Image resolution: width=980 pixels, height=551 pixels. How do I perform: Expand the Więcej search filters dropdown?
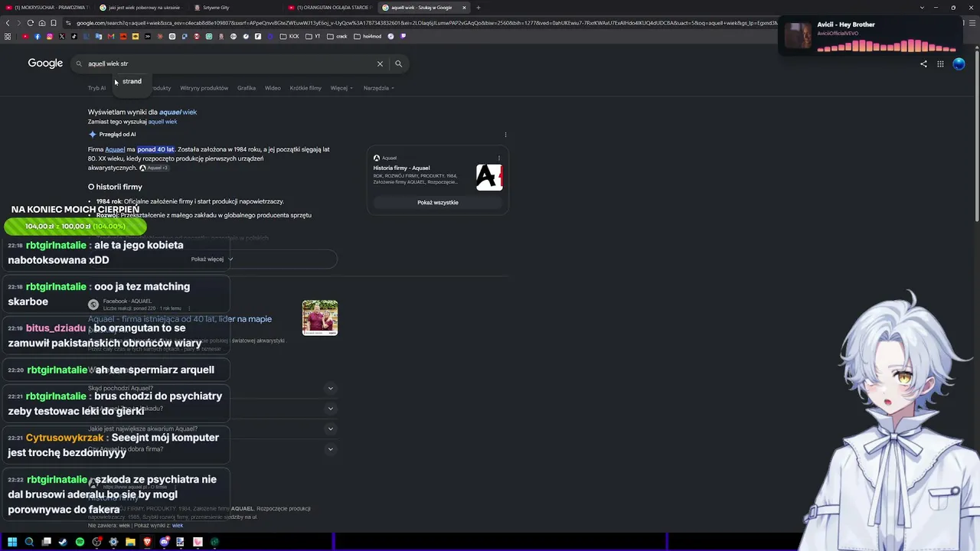(x=341, y=88)
